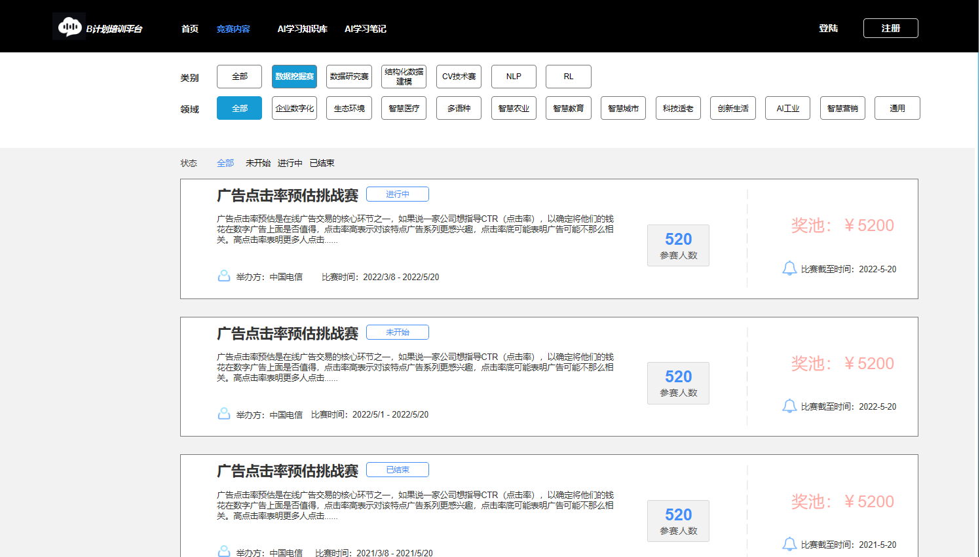Select the CV技术赛 category filter
Screen dimensions: 980x557
click(459, 77)
